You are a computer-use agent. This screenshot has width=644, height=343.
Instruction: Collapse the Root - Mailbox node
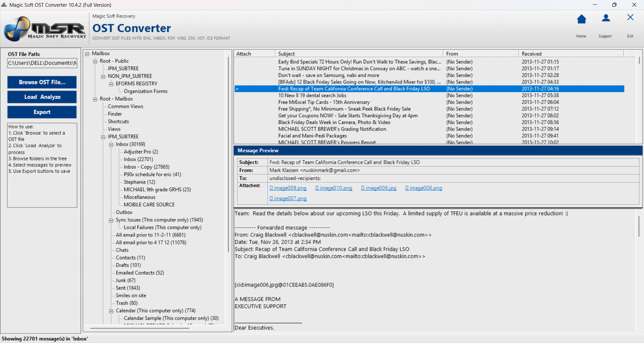(95, 99)
